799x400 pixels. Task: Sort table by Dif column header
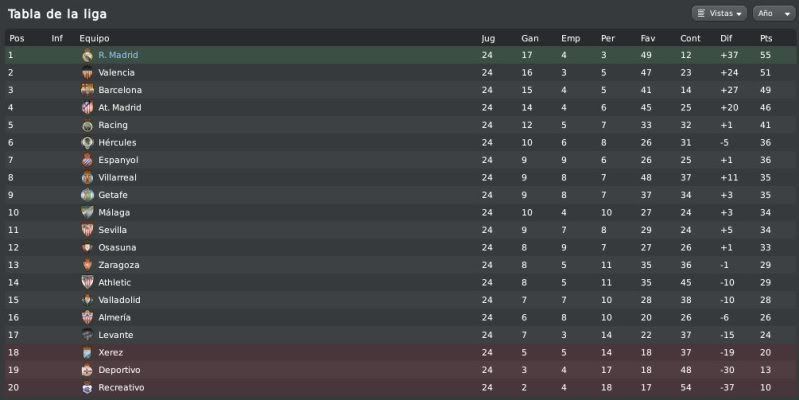[726, 38]
